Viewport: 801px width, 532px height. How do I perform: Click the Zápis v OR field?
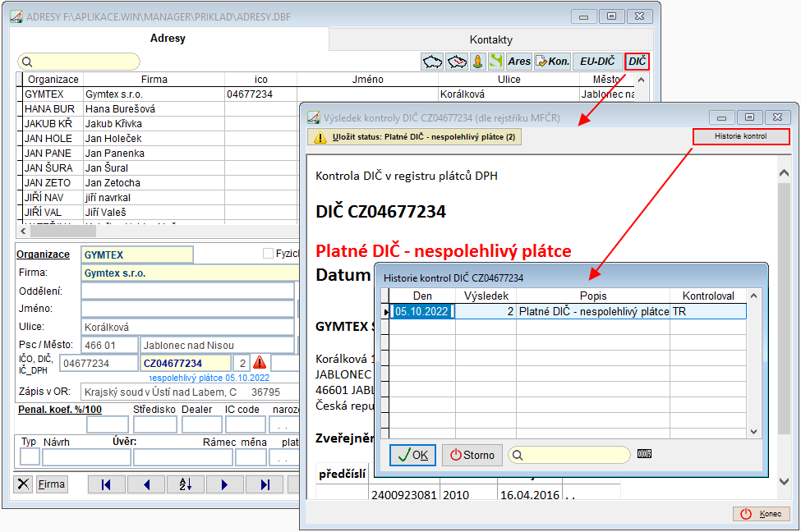point(190,392)
